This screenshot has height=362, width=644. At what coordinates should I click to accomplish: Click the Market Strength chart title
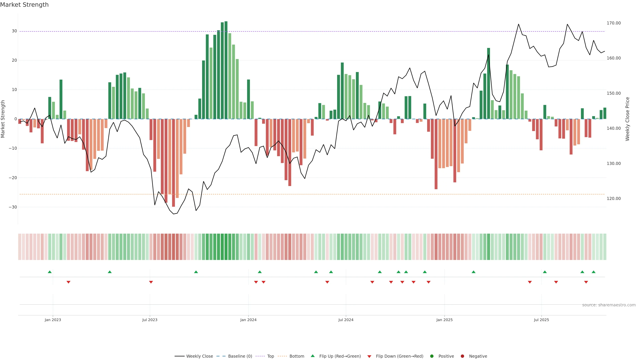pyautogui.click(x=24, y=5)
